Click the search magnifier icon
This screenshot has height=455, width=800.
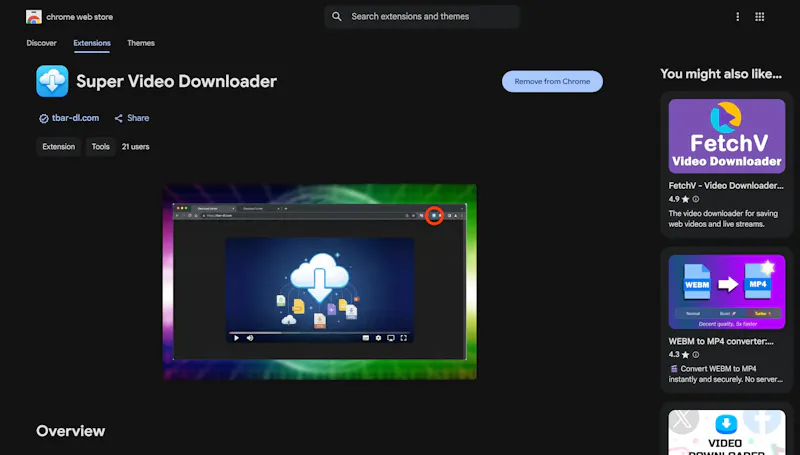point(337,16)
